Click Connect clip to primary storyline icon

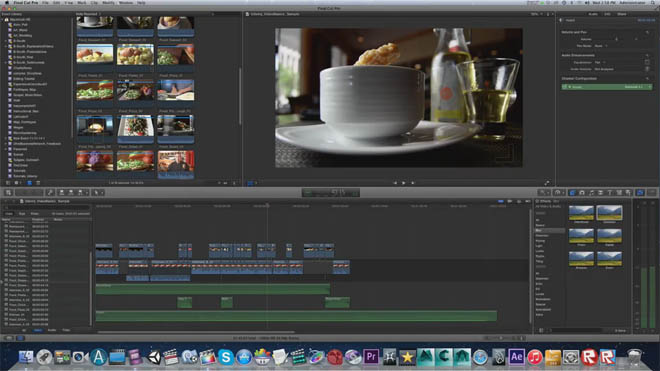[61, 192]
